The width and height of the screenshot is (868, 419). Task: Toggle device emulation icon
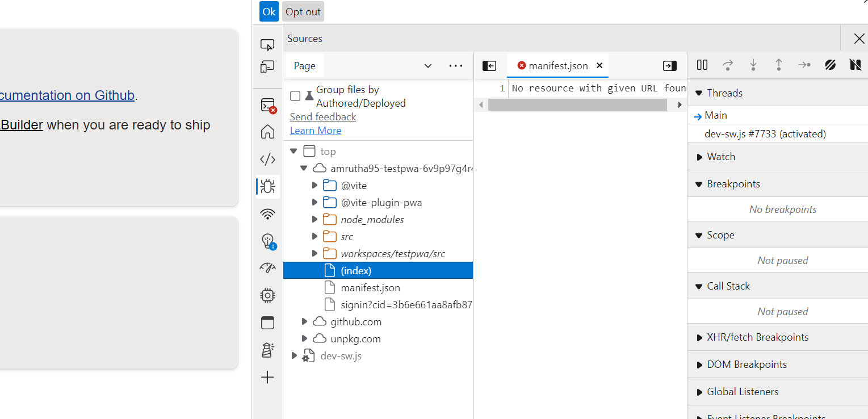click(267, 68)
